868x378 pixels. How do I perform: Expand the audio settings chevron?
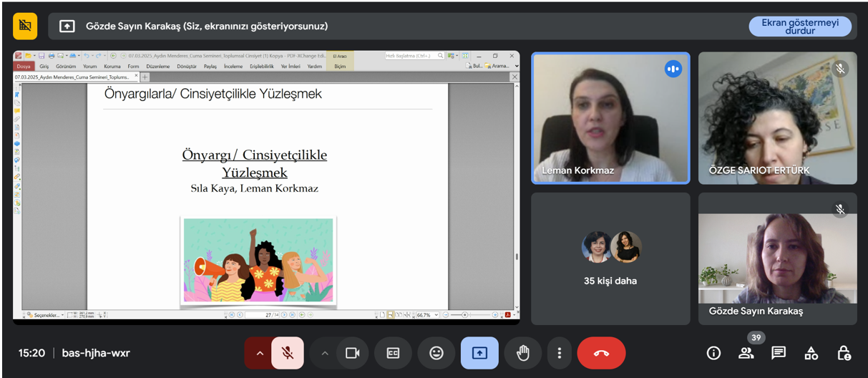(x=259, y=353)
